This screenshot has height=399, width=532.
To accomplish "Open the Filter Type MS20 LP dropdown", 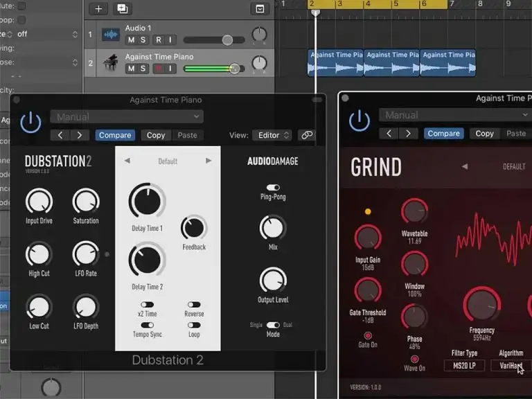I will [464, 366].
